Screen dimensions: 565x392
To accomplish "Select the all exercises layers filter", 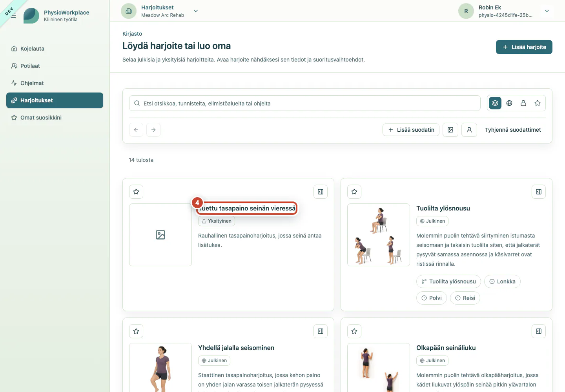I will point(495,103).
